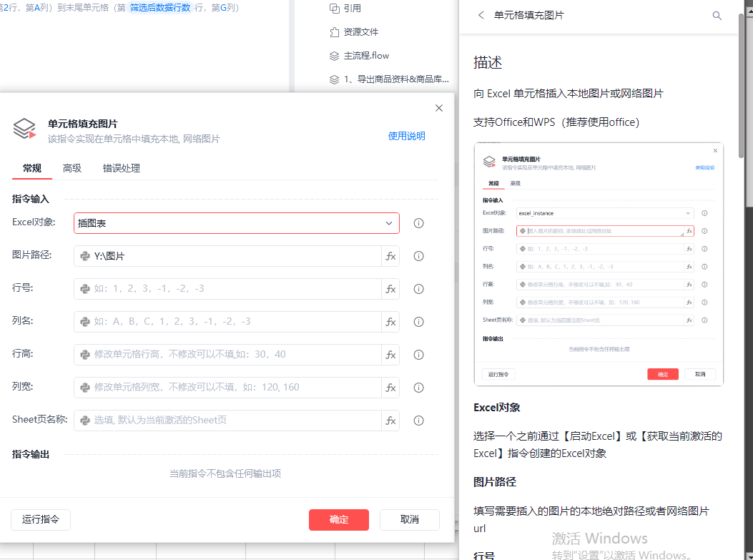Click the 主流程.flow layers icon
This screenshot has width=753, height=560.
334,56
